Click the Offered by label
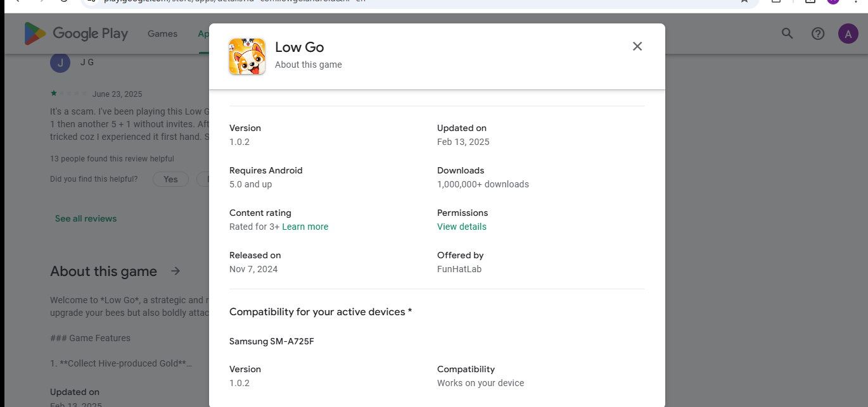The image size is (868, 407). 461,255
